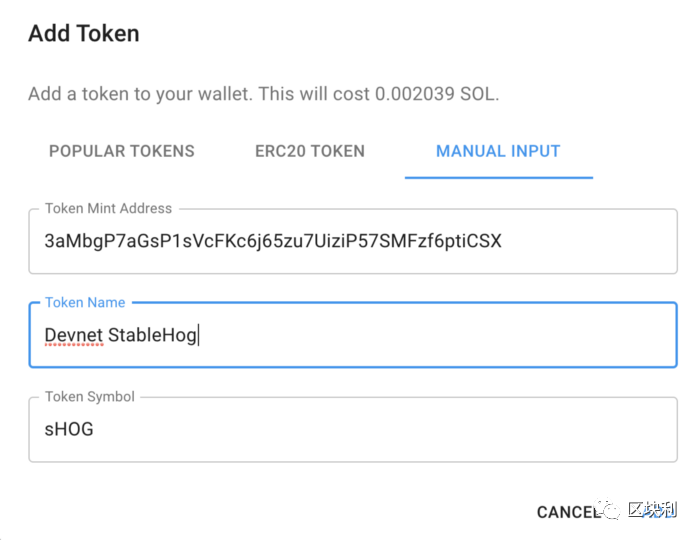The height and width of the screenshot is (540, 700).
Task: Click the Token Symbol floating label
Action: tap(90, 397)
